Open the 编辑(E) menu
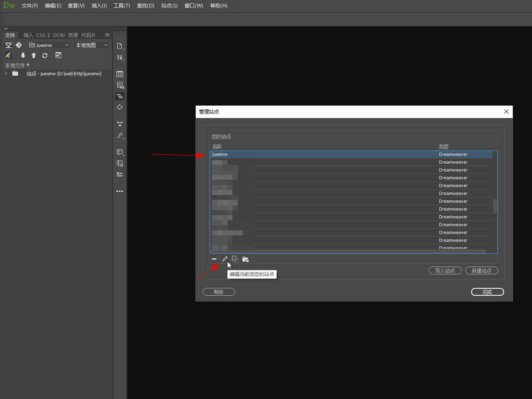 53,6
